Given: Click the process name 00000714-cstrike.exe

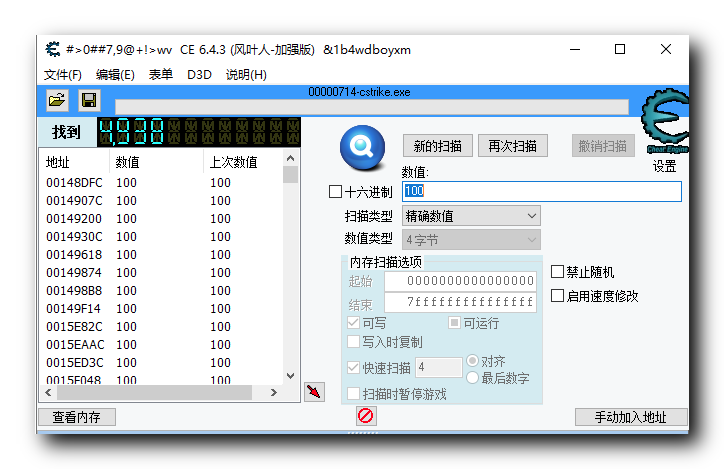Looking at the screenshot, I should [359, 92].
